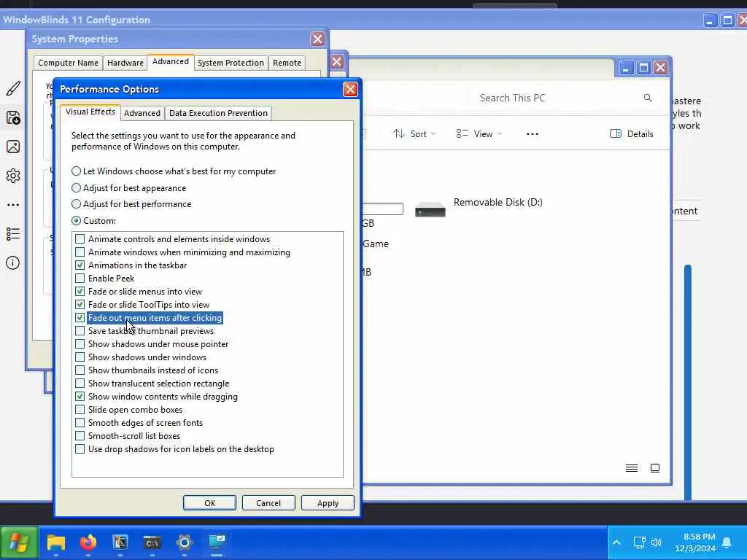Switch to Advanced tab in Performance Options

142,113
